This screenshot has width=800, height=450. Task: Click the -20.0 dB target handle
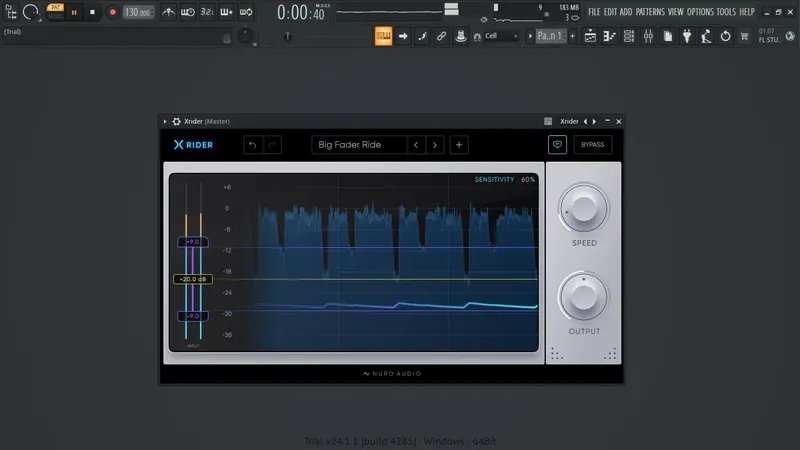(193, 279)
